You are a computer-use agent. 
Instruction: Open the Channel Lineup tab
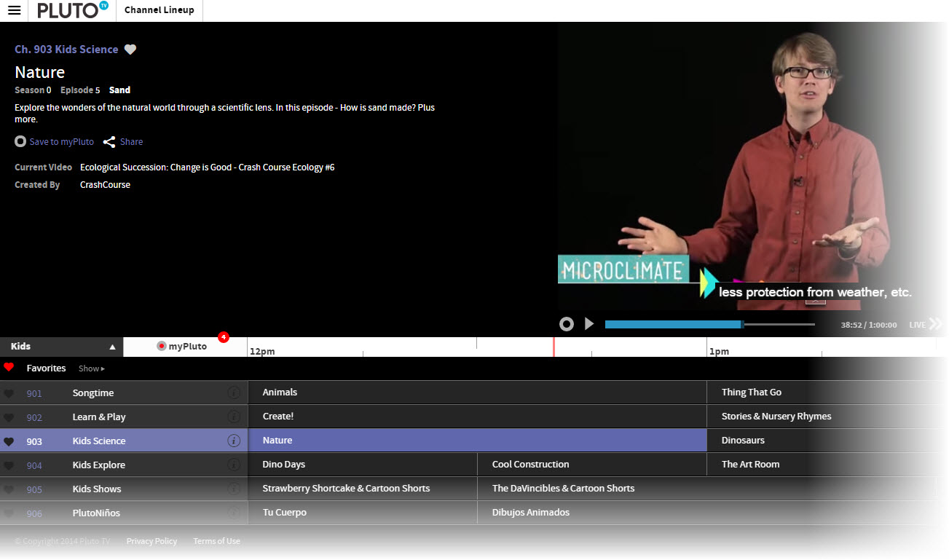(x=160, y=10)
